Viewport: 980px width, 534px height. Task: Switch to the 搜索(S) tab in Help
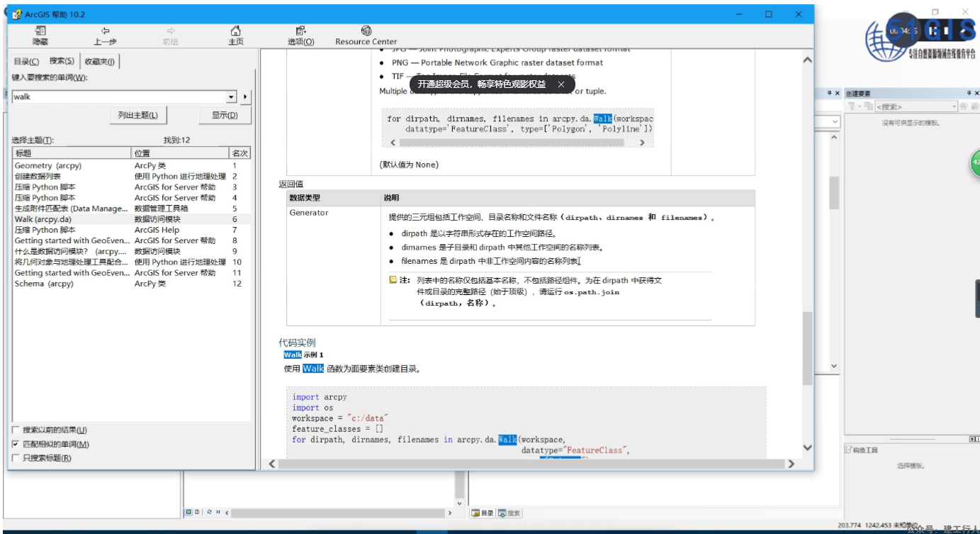[x=62, y=61]
